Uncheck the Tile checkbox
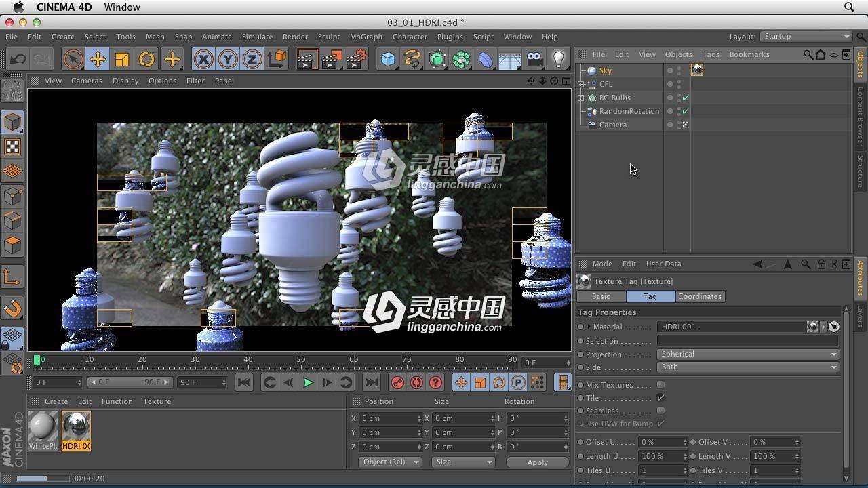Screen dimensions: 868x488 point(660,398)
